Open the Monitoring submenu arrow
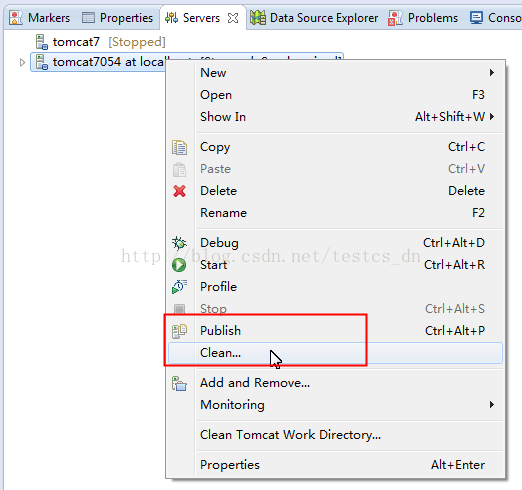The width and height of the screenshot is (522, 490). point(492,405)
